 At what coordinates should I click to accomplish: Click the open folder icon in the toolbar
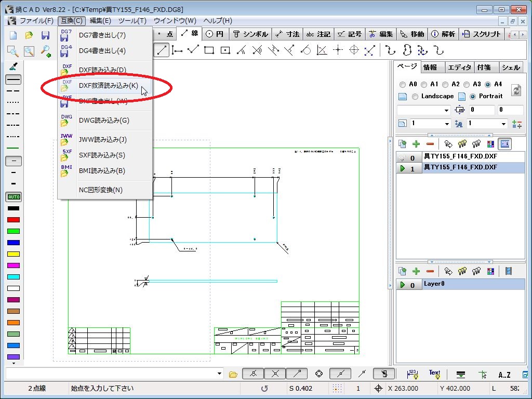pyautogui.click(x=29, y=35)
